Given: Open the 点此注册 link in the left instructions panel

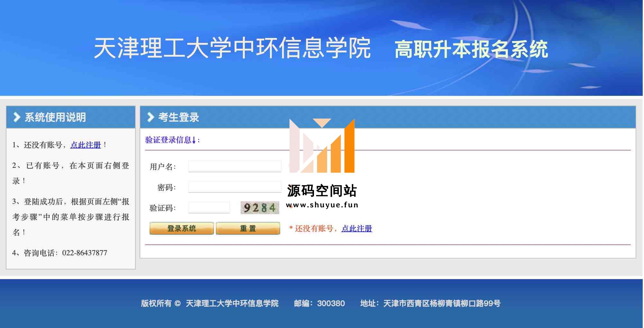Looking at the screenshot, I should coord(86,145).
